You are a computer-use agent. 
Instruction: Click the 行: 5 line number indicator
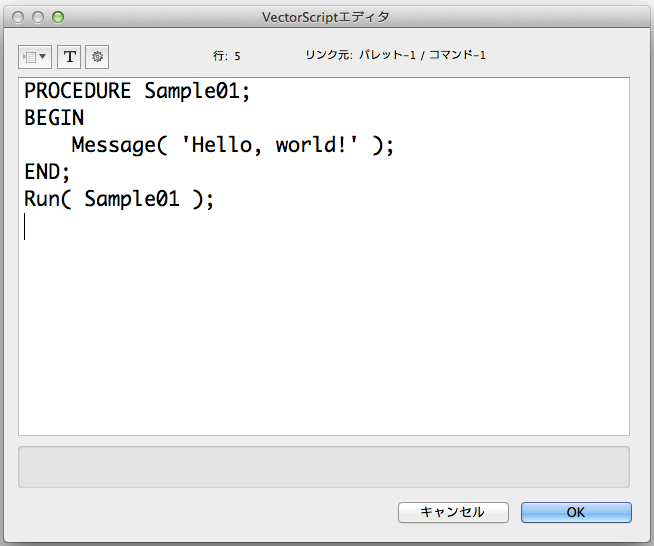227,56
